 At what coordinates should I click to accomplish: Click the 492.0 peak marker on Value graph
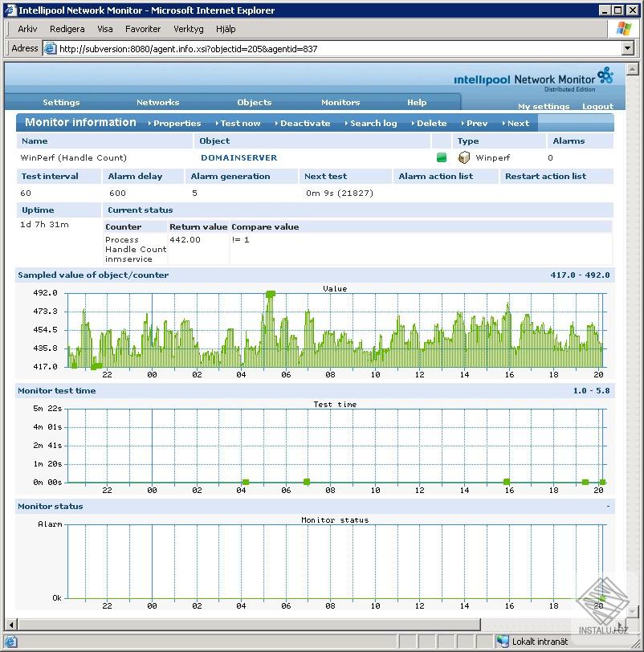tap(271, 294)
